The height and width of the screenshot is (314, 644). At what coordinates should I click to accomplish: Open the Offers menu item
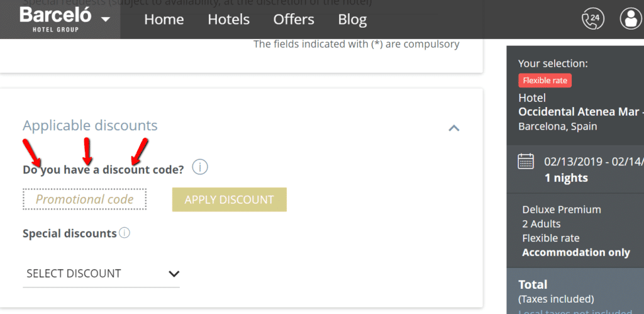tap(294, 20)
